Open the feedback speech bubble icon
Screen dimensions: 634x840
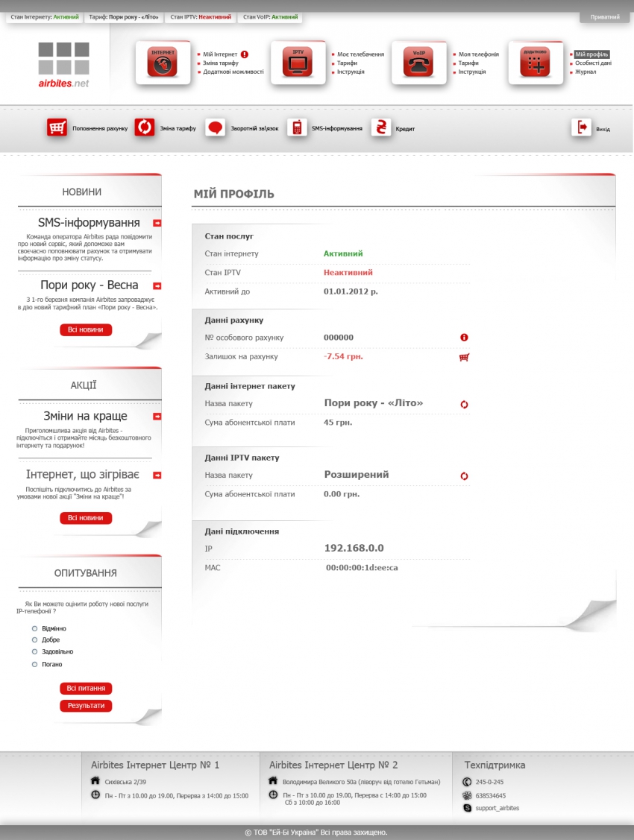(x=216, y=128)
